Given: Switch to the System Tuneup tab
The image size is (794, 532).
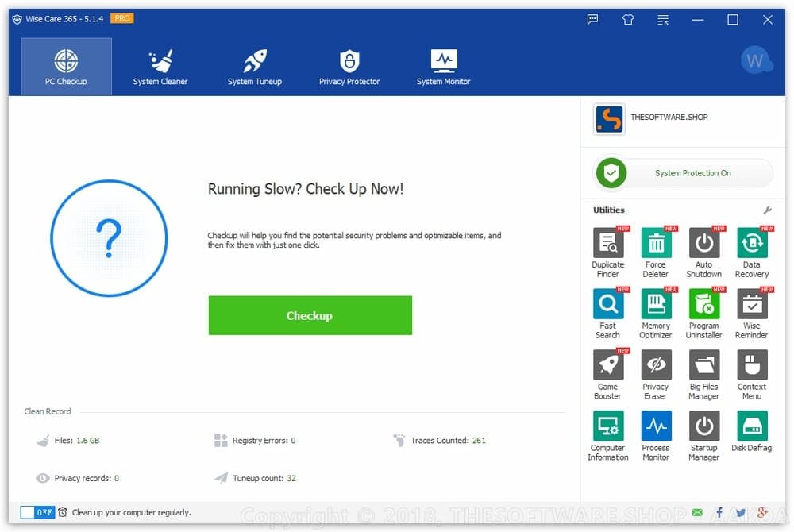Looking at the screenshot, I should [x=255, y=67].
